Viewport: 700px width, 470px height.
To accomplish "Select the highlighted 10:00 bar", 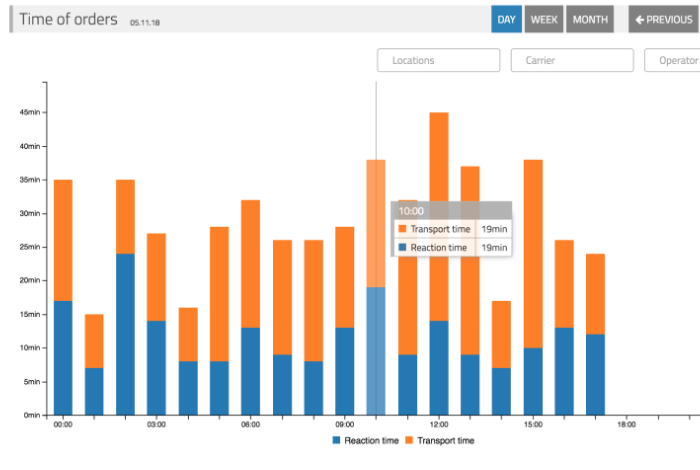I will (x=376, y=287).
